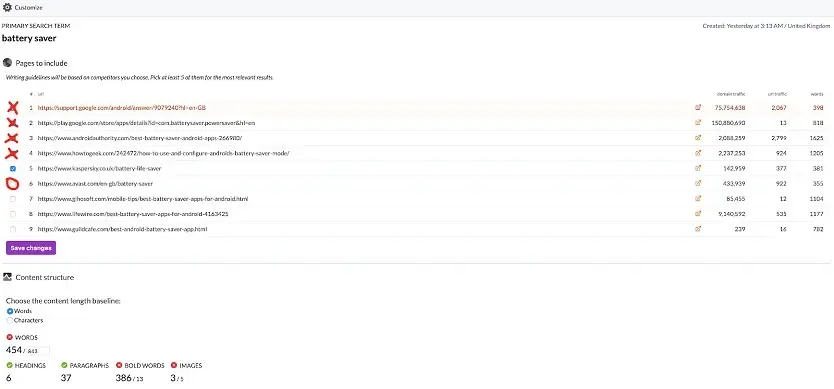Tick checkbox for lifewire.com page
The height and width of the screenshot is (389, 834).
tap(13, 214)
